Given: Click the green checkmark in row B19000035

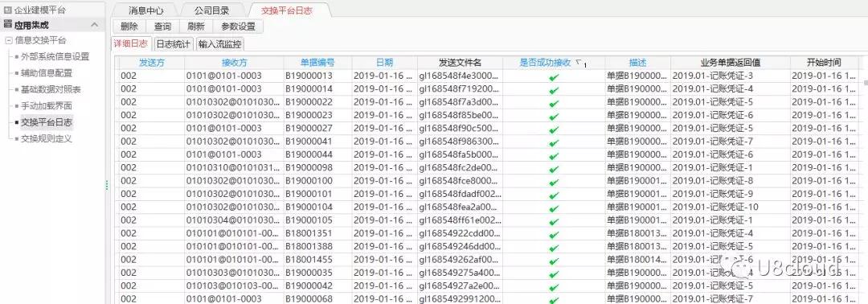Looking at the screenshot, I should 554,274.
